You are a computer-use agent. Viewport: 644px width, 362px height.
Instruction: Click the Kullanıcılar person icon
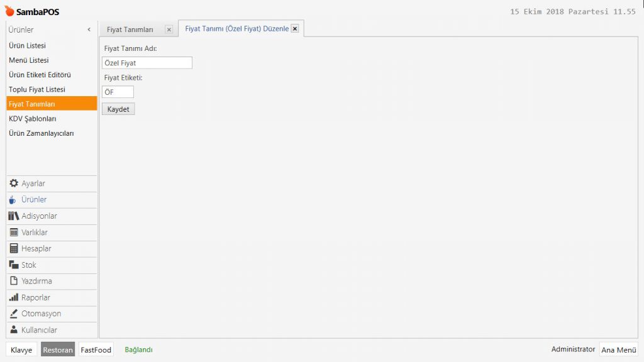[x=14, y=330]
